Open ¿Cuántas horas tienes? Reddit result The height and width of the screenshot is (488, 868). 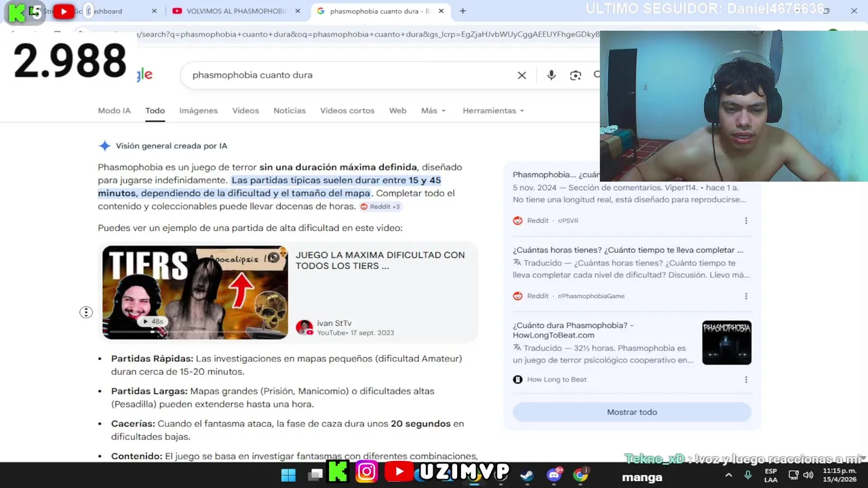click(x=628, y=250)
